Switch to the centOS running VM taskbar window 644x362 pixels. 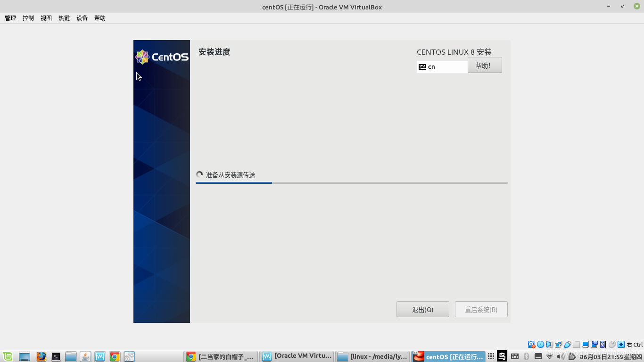449,357
